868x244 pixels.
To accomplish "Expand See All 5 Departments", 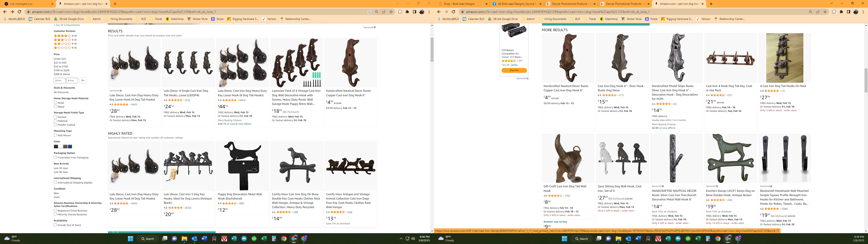I will tap(67, 25).
